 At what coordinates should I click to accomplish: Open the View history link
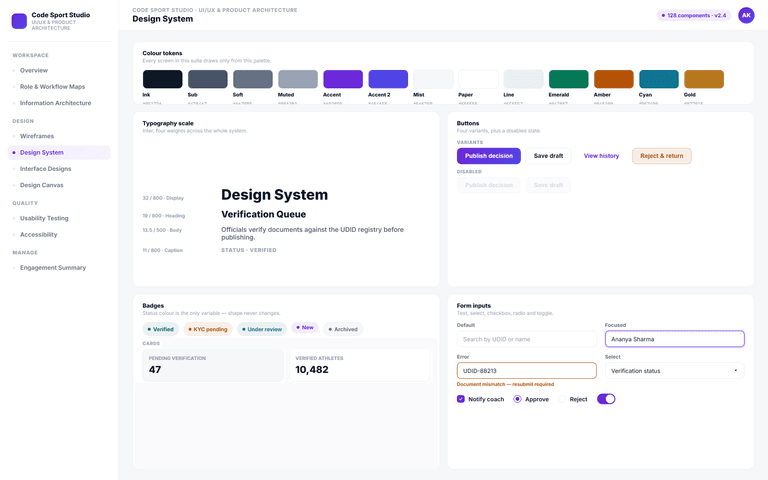tap(601, 156)
